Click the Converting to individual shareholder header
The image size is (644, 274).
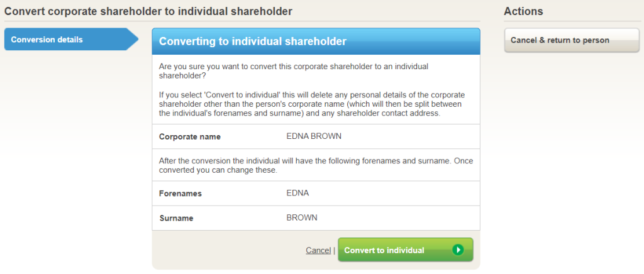pos(252,41)
